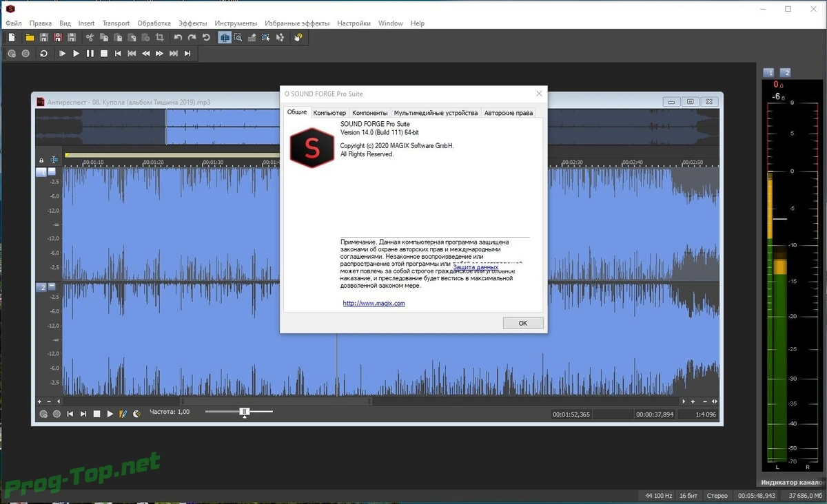Image resolution: width=827 pixels, height=504 pixels.
Task: Zoom in time with bottom-left plus
Action: tap(39, 401)
